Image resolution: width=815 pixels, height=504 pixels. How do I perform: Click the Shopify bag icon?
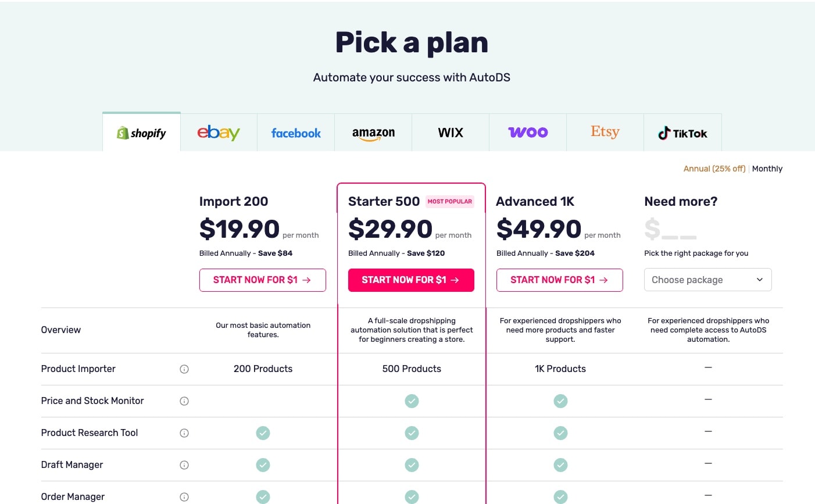(x=122, y=132)
